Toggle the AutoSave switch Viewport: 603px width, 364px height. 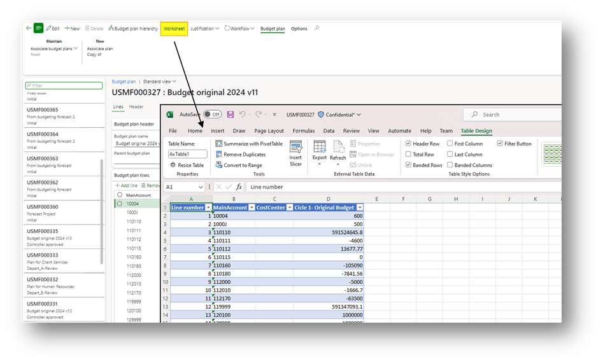click(212, 115)
